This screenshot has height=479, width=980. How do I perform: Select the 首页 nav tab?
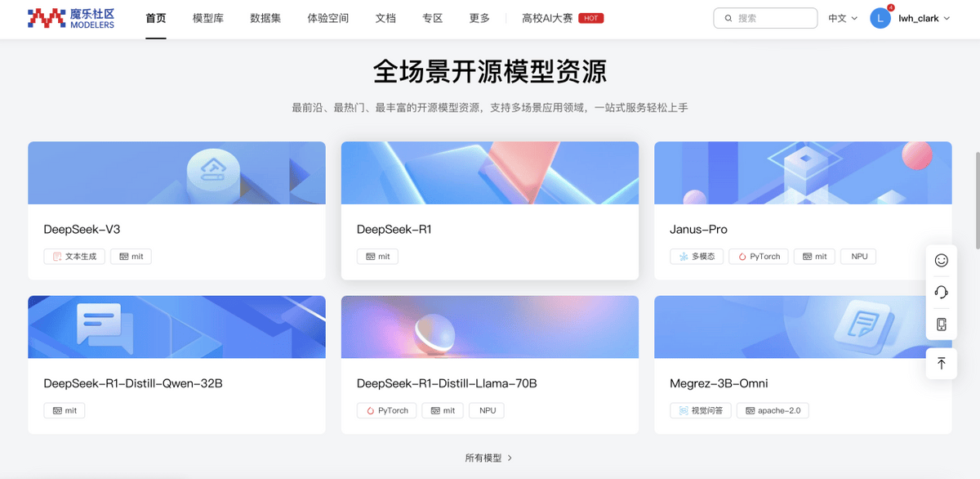(x=156, y=18)
